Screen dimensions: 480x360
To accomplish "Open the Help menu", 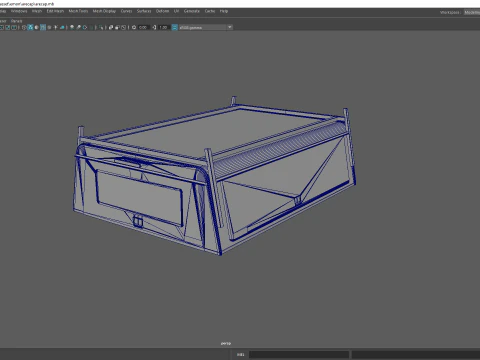I will (x=224, y=11).
